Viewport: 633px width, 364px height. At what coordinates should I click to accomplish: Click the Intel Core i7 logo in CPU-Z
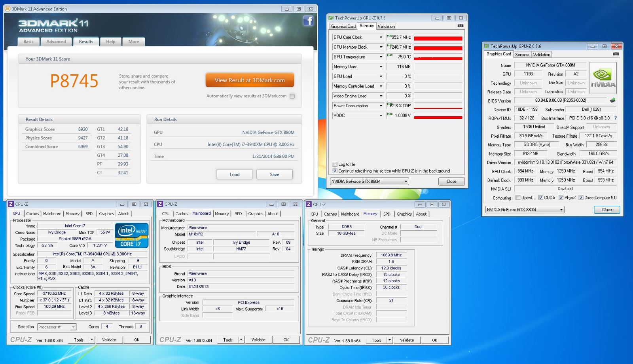click(131, 235)
